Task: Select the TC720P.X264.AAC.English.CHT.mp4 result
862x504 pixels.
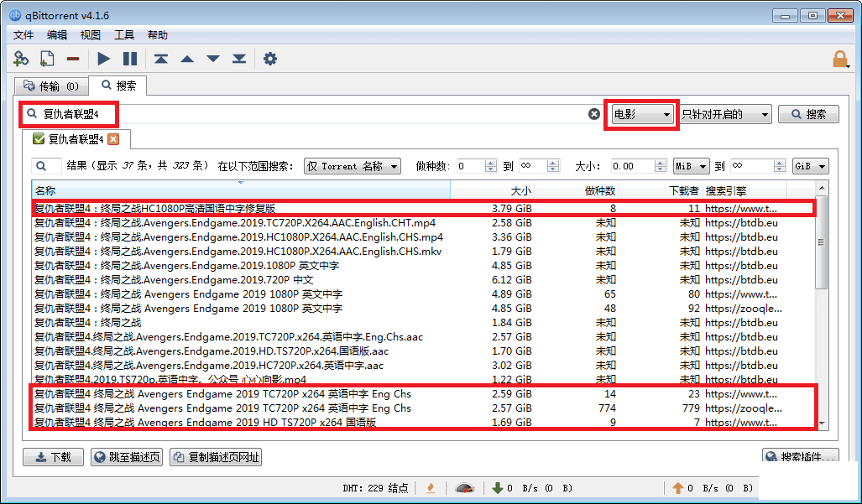Action: [423, 223]
